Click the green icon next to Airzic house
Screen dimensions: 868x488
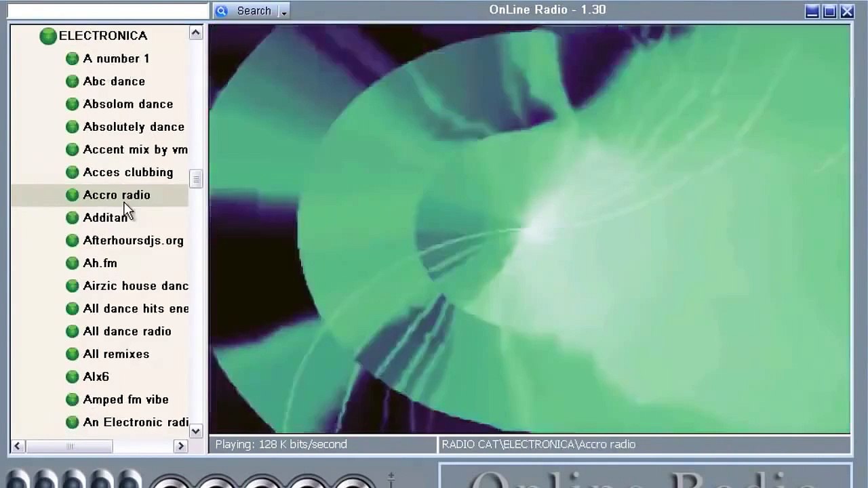point(73,286)
